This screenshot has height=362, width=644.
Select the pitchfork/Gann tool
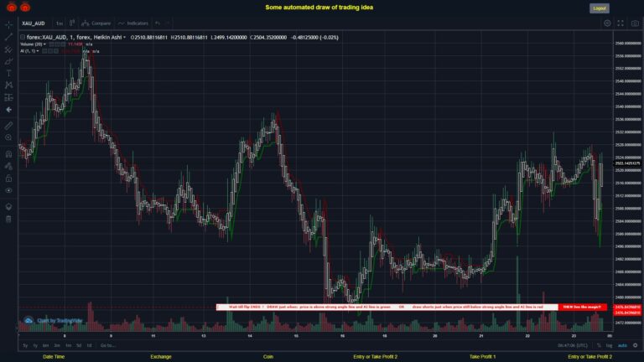coord(8,49)
